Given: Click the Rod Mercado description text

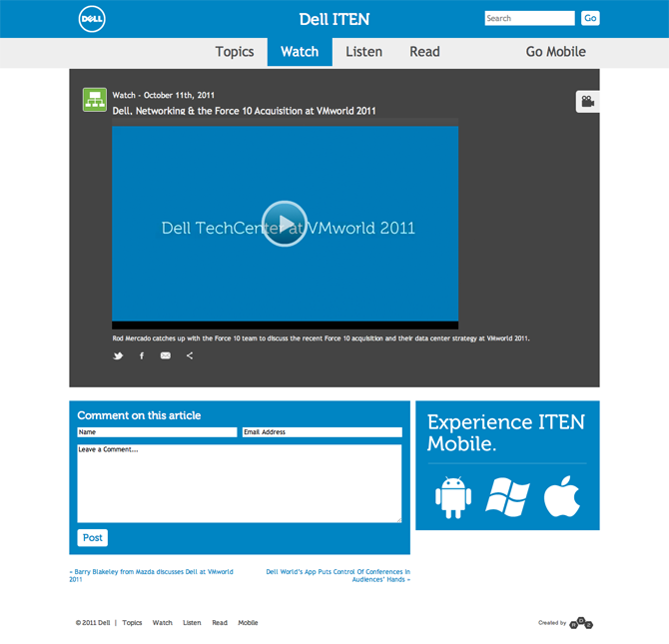Looking at the screenshot, I should coord(321,338).
